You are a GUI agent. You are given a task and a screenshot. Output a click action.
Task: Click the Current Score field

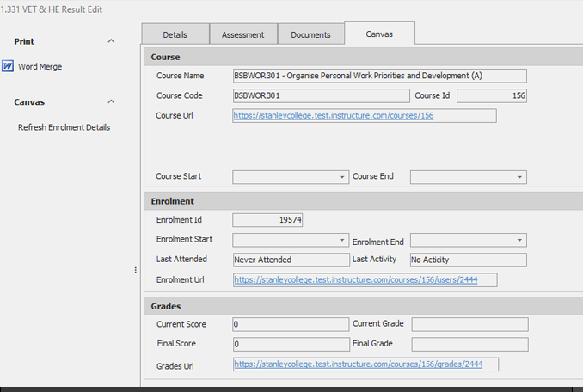tap(290, 324)
